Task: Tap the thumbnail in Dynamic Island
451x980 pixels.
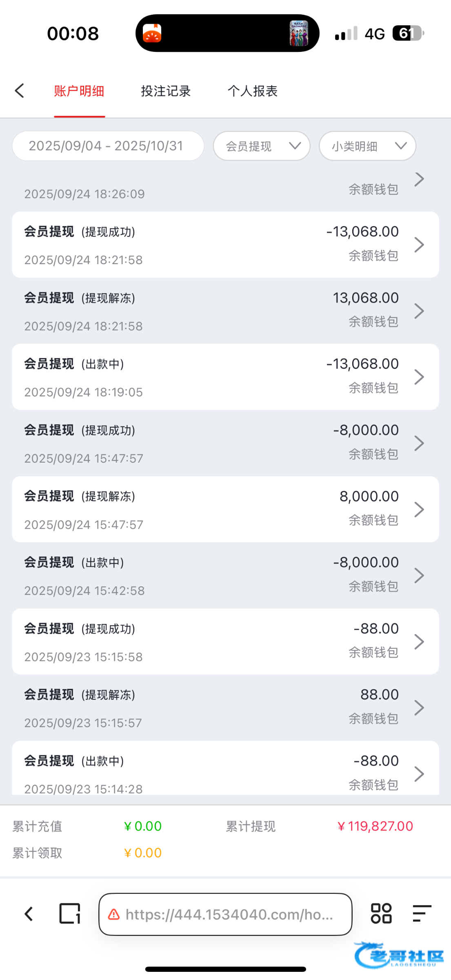Action: (298, 33)
